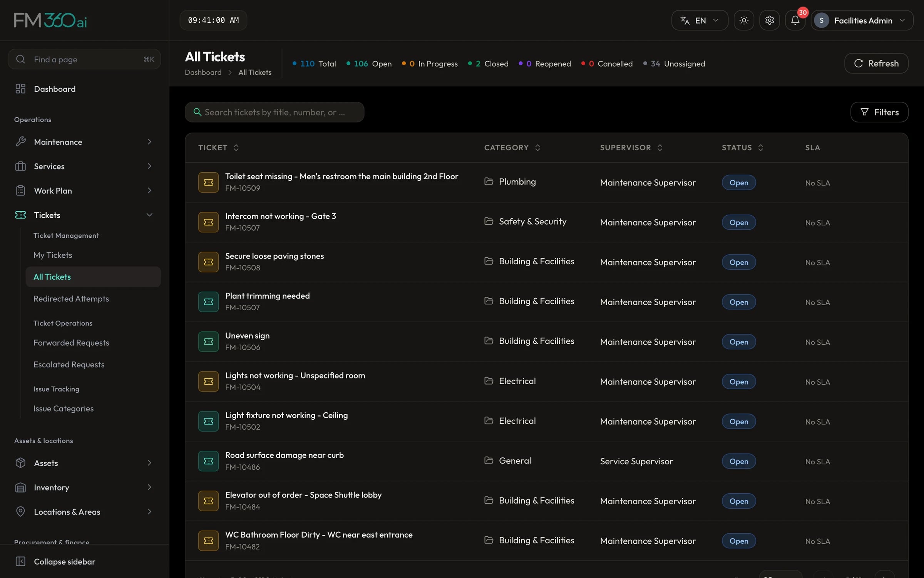
Task: Click the Inventory icon in sidebar
Action: 20,487
